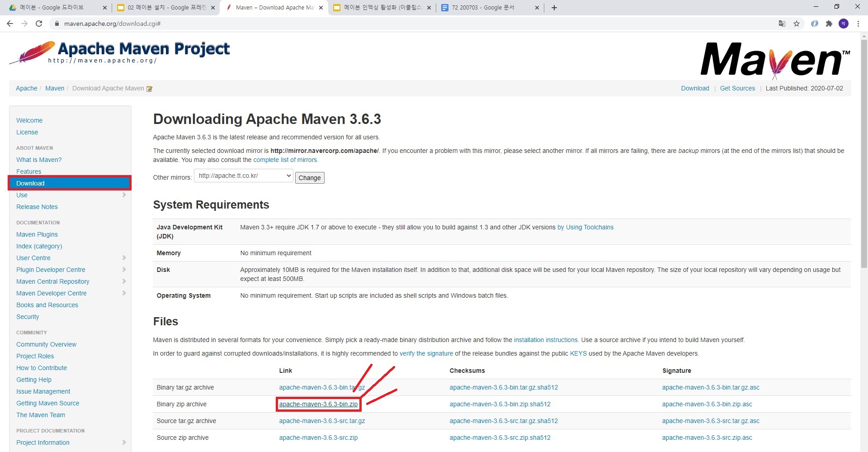The height and width of the screenshot is (452, 868).
Task: Click the Change mirror button
Action: point(310,178)
